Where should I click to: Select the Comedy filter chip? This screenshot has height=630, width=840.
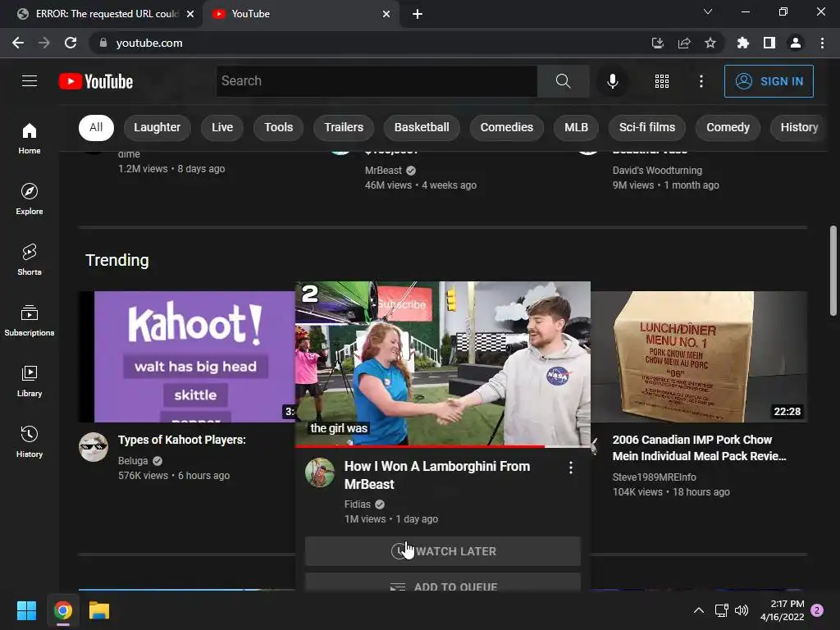[x=728, y=127]
